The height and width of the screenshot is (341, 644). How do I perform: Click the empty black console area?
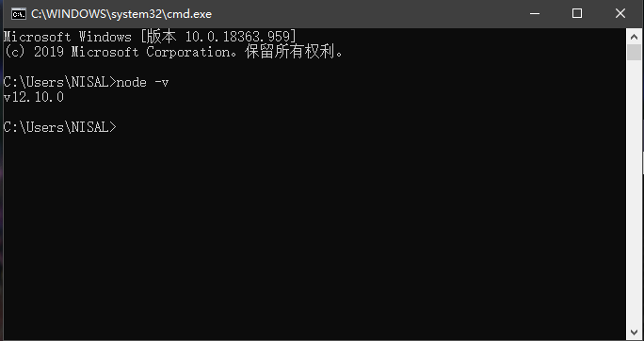pyautogui.click(x=313, y=230)
